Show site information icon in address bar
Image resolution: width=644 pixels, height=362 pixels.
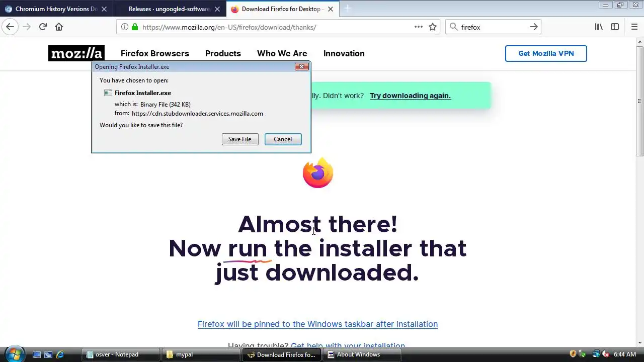[125, 27]
